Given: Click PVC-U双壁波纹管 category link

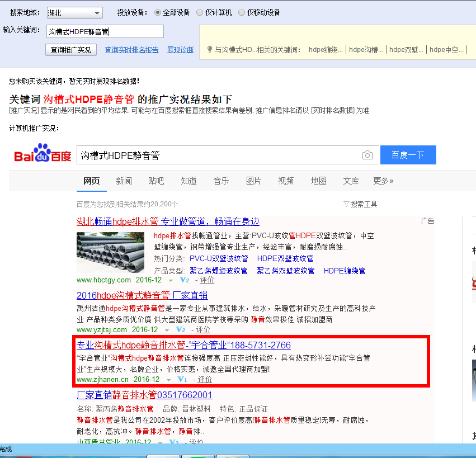Looking at the screenshot, I should pyautogui.click(x=219, y=258).
